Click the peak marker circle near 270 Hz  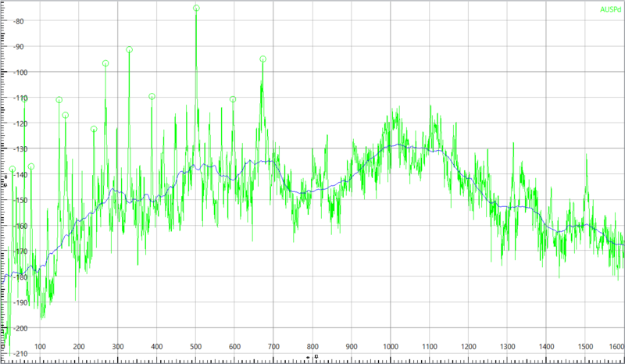(105, 63)
